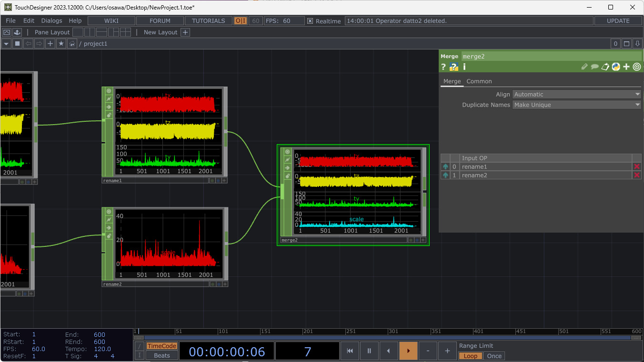Click the bookmark star icon
The width and height of the screenshot is (644, 362).
(61, 44)
